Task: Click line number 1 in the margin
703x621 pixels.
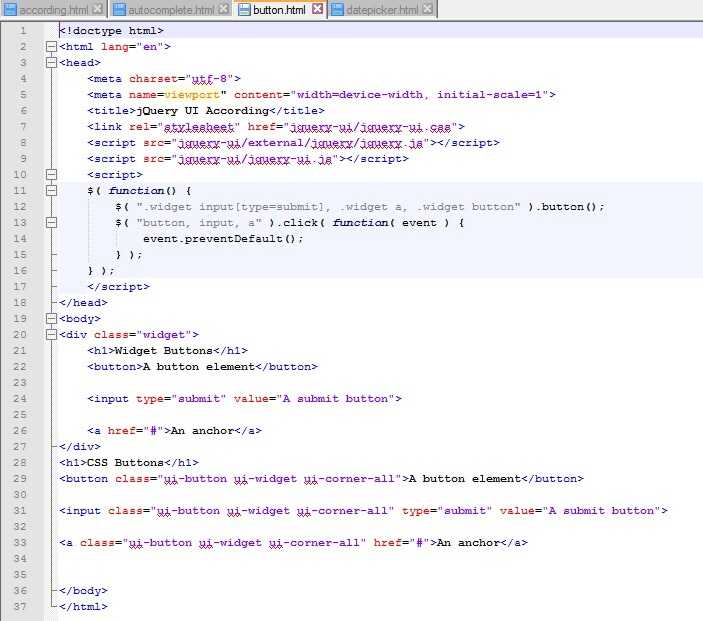Action: pyautogui.click(x=23, y=30)
